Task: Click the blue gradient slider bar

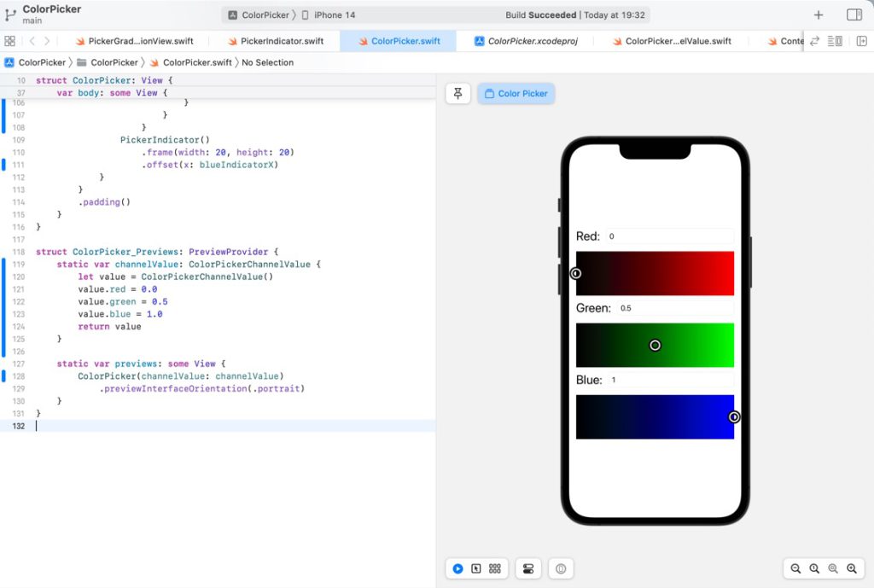Action: pyautogui.click(x=655, y=417)
